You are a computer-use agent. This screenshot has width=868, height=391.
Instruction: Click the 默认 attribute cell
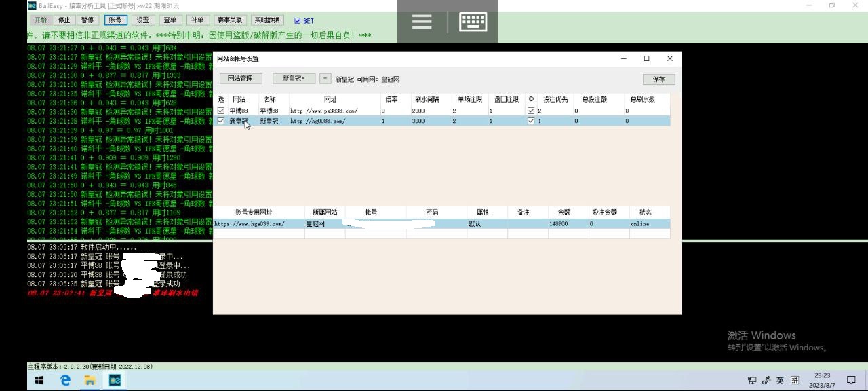coord(475,224)
